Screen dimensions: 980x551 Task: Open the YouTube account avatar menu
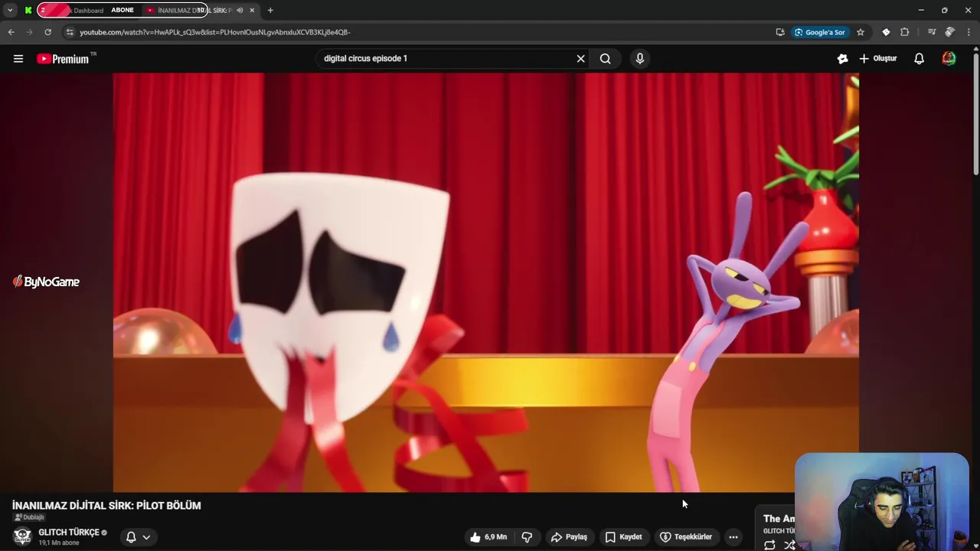pos(949,58)
